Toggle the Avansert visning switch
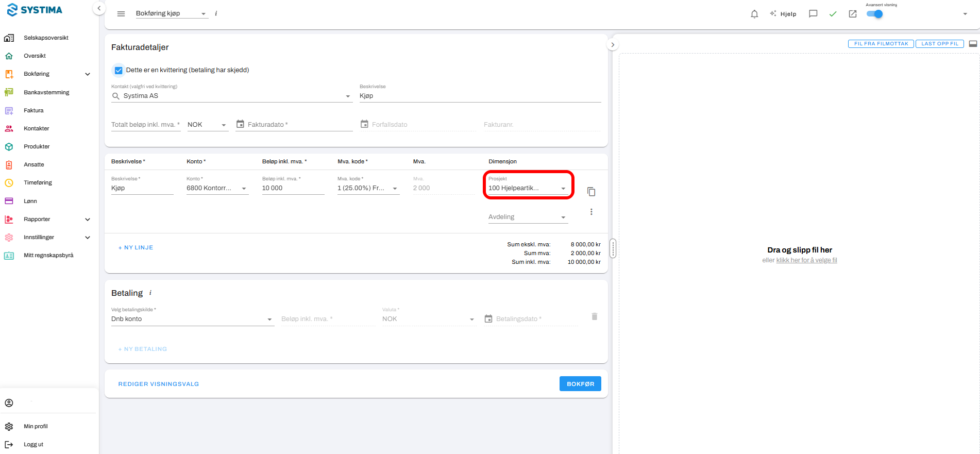This screenshot has height=454, width=980. [x=875, y=14]
